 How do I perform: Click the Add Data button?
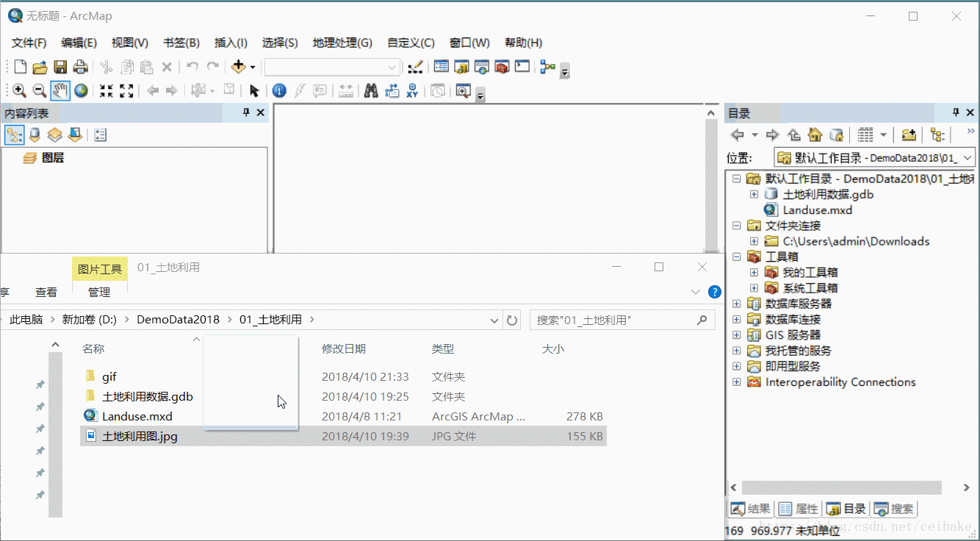238,67
